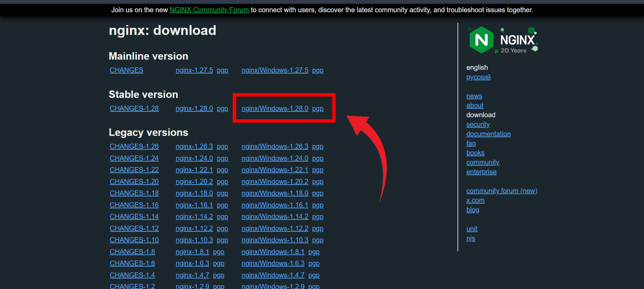Screen dimensions: 644x289
Task: Open CHANGES-1.8 link
Action: [132, 252]
